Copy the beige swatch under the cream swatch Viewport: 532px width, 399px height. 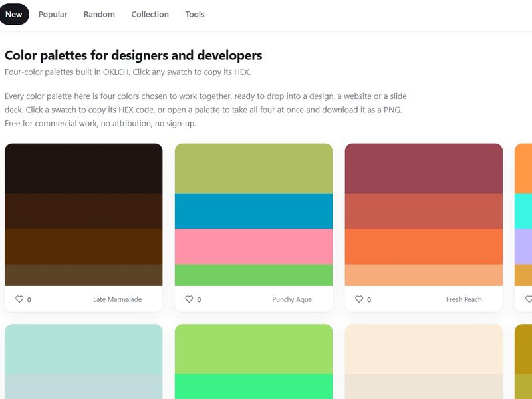[424, 386]
